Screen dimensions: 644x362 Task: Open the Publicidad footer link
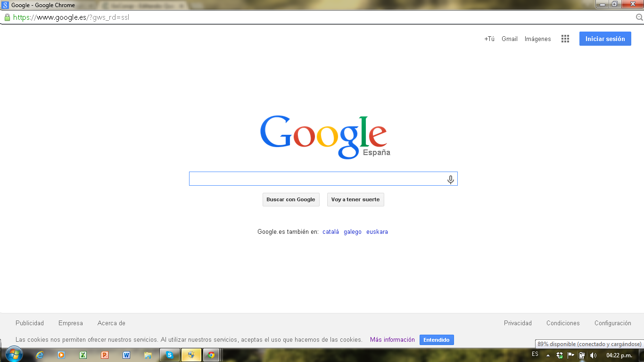[x=30, y=323]
